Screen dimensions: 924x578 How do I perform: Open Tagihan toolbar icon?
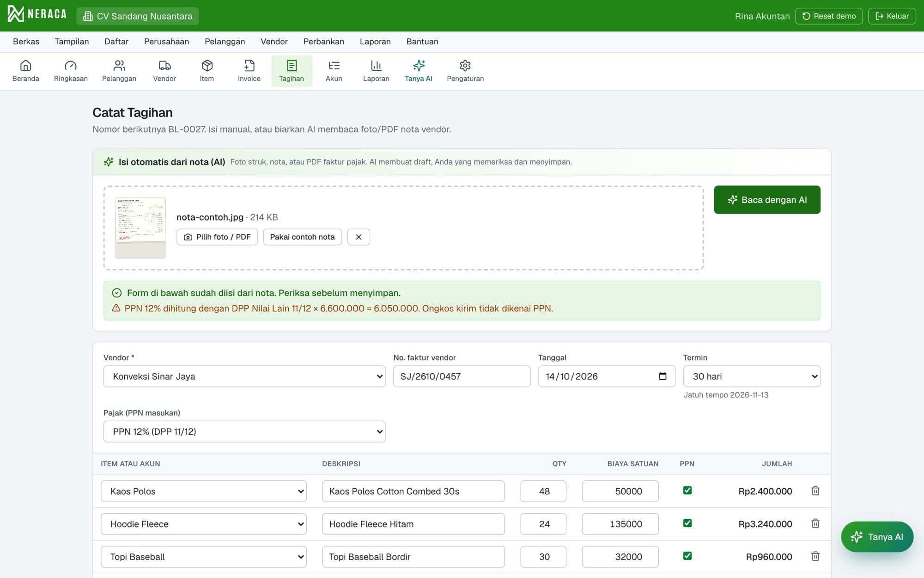pyautogui.click(x=292, y=71)
